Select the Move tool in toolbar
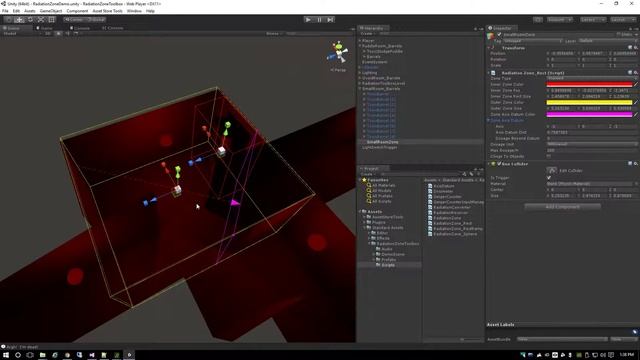This screenshot has height=360, width=640. coord(19,20)
